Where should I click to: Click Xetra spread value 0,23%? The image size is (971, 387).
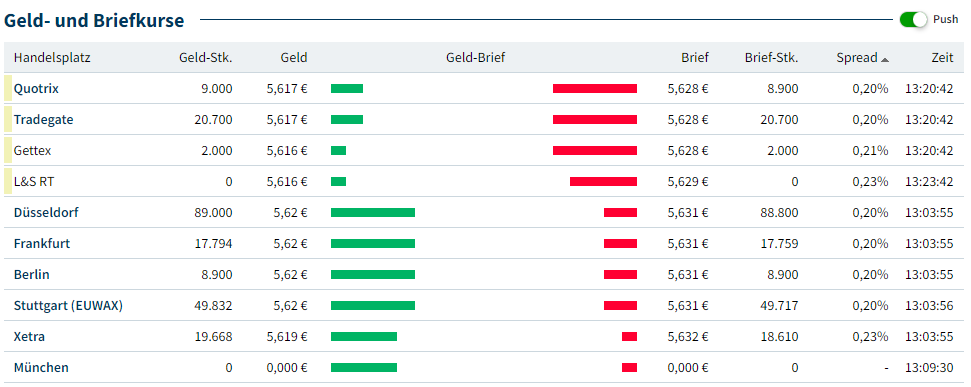pos(870,336)
